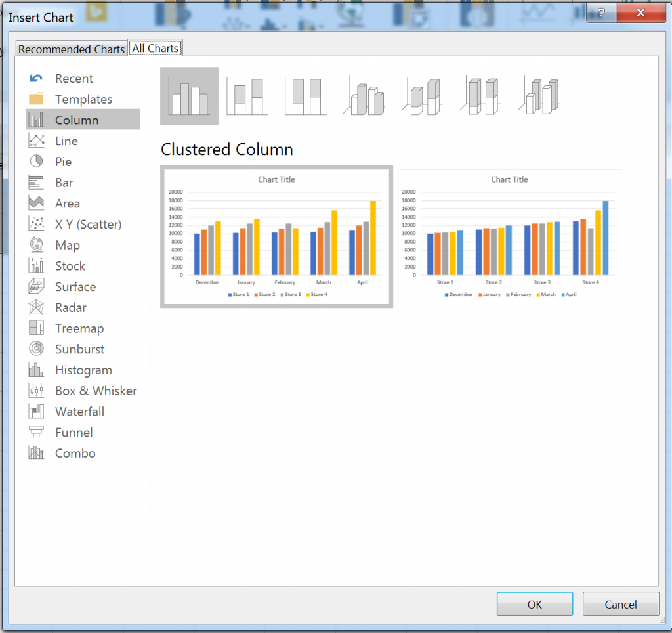The width and height of the screenshot is (672, 633).
Task: Select the Box & Whisker label
Action: 96,391
